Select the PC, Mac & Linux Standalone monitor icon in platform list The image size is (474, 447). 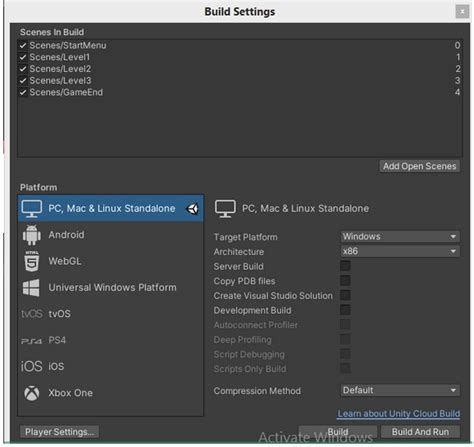(32, 209)
